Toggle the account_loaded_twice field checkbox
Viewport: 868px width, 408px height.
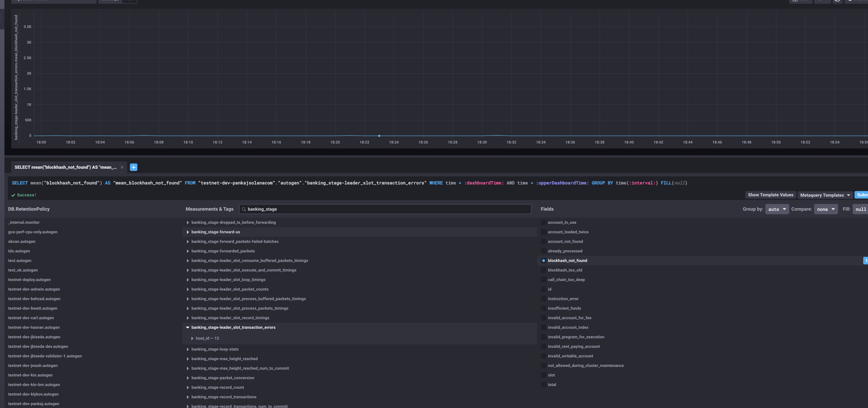click(543, 232)
